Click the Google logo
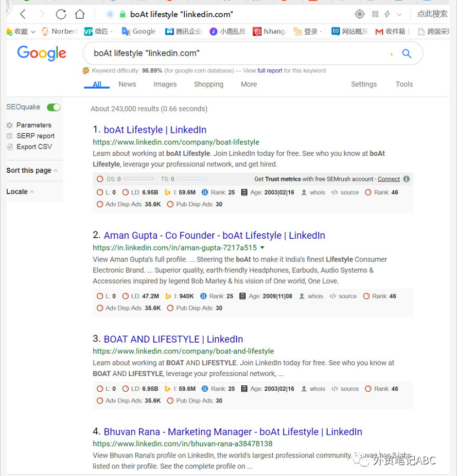The width and height of the screenshot is (457, 476). [x=42, y=53]
